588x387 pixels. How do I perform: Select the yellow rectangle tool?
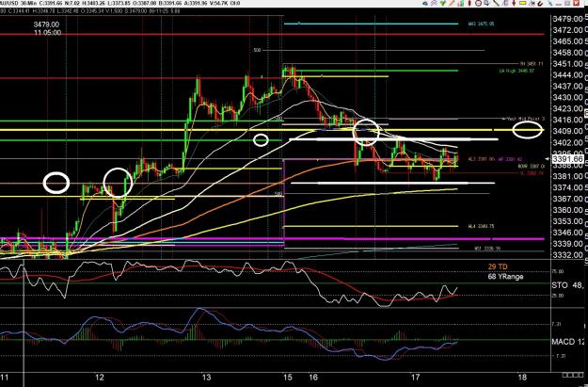[523, 3]
